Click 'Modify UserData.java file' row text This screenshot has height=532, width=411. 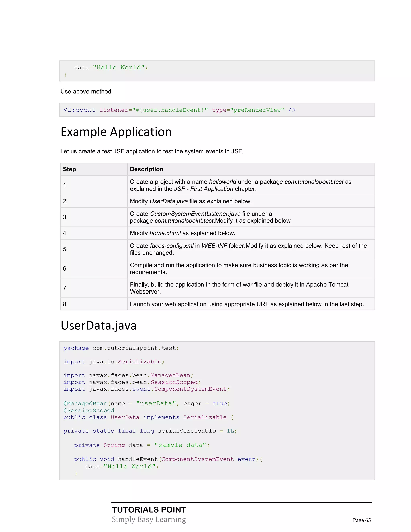(x=191, y=201)
